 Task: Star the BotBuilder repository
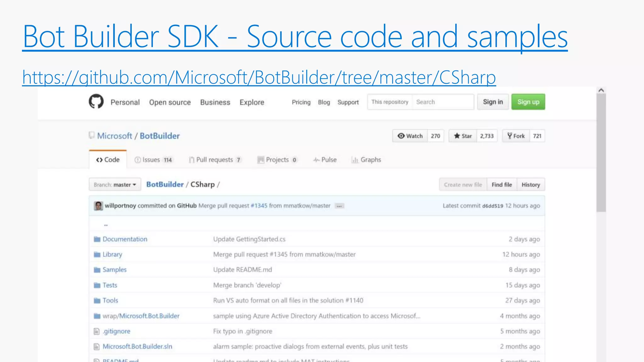pos(463,136)
